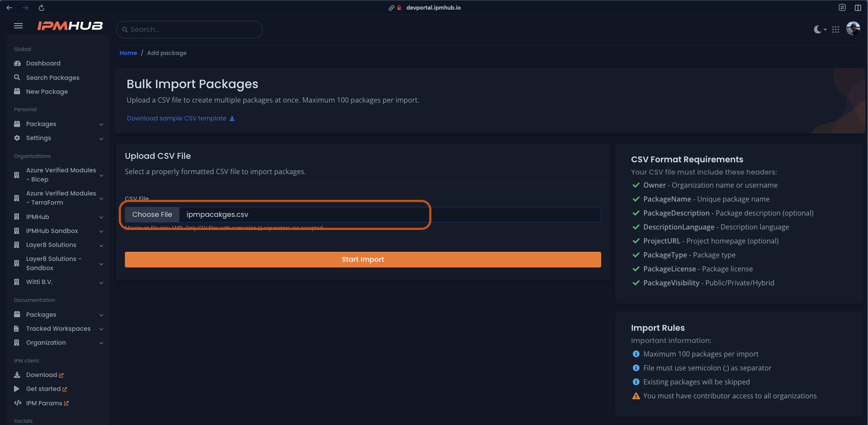Expand IPMHub organization chevron
The height and width of the screenshot is (425, 868).
coord(101,217)
